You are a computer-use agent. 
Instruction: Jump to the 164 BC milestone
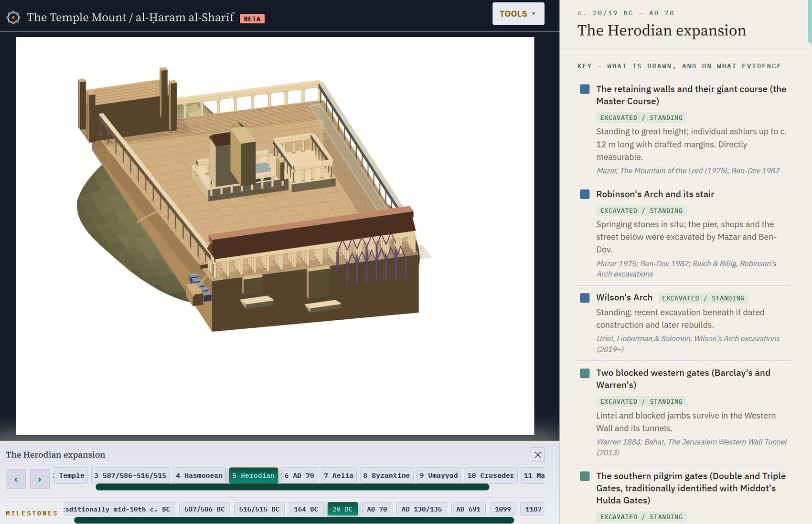coord(306,509)
